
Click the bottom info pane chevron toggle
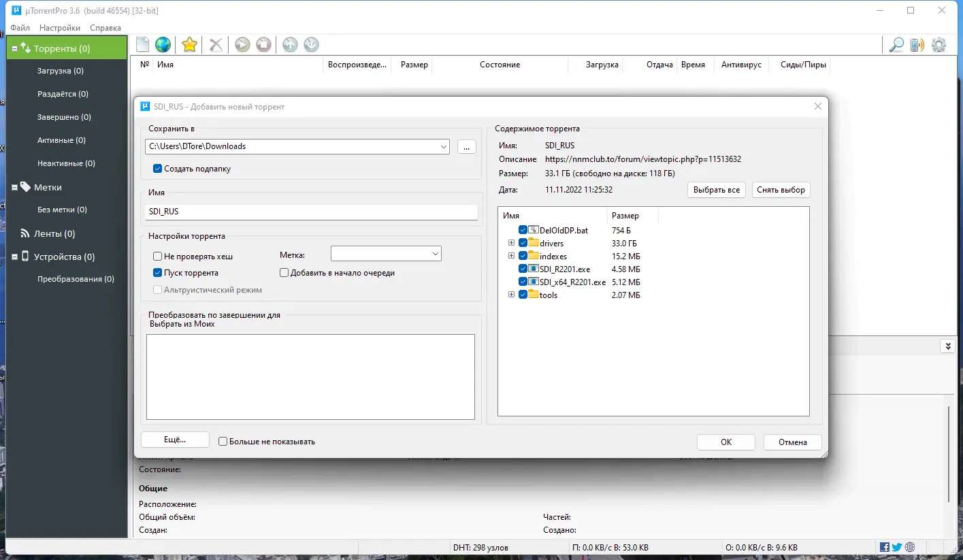tap(947, 346)
